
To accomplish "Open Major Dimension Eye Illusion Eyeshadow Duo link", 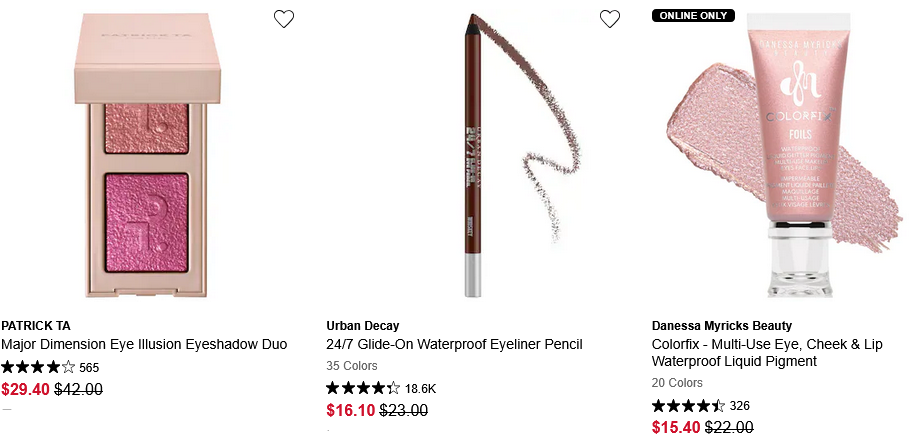I will pos(144,344).
